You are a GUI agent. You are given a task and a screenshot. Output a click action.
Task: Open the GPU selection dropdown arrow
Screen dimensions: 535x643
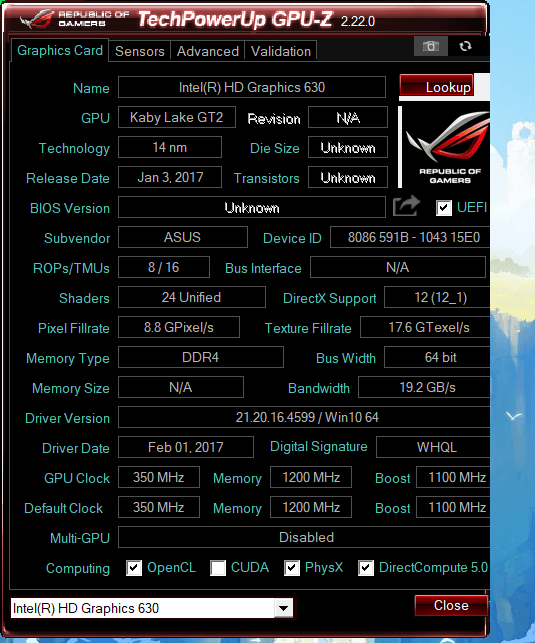point(284,608)
